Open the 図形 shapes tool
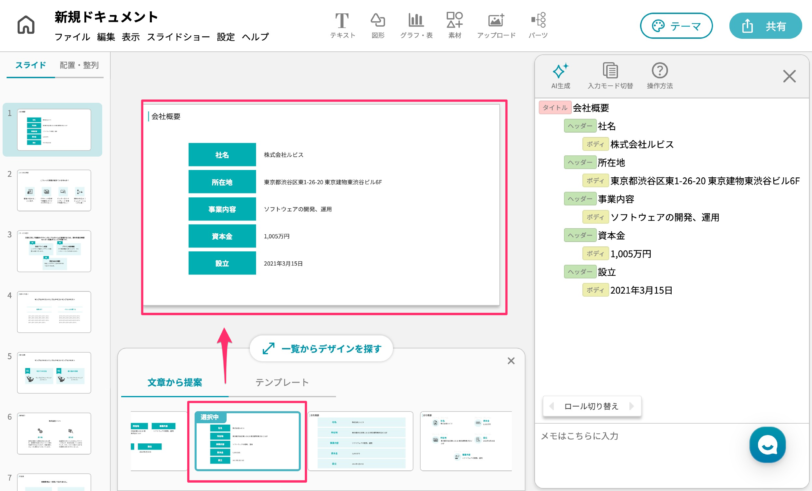 (x=378, y=25)
